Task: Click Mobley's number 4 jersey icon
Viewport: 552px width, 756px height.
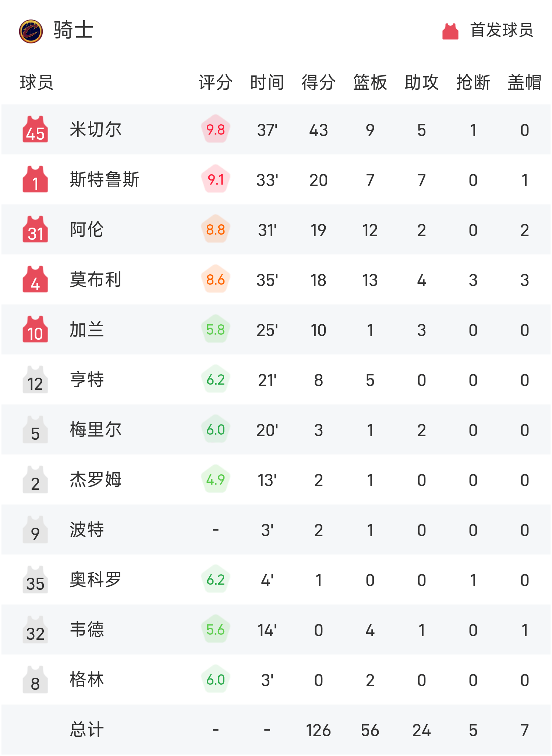Action: [x=35, y=279]
